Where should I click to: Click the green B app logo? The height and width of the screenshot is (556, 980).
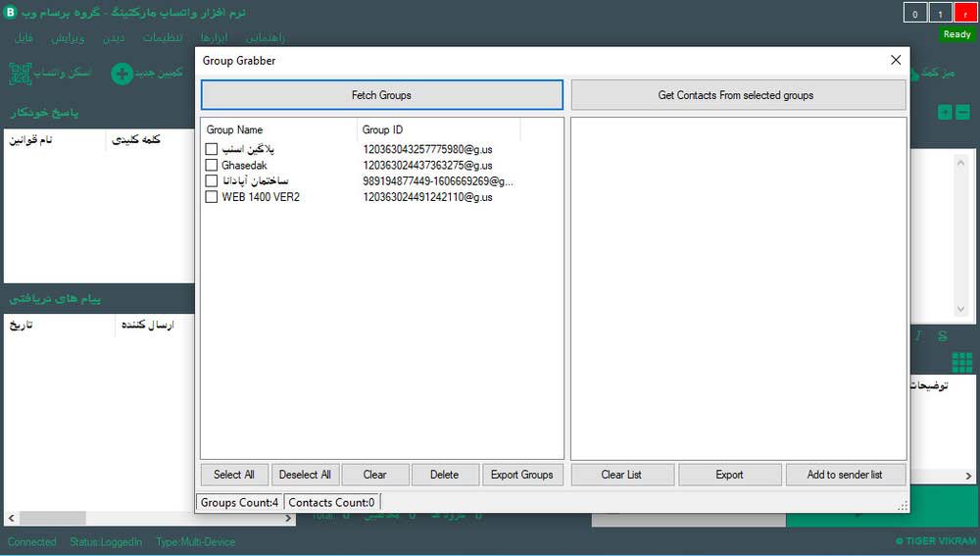tap(11, 12)
